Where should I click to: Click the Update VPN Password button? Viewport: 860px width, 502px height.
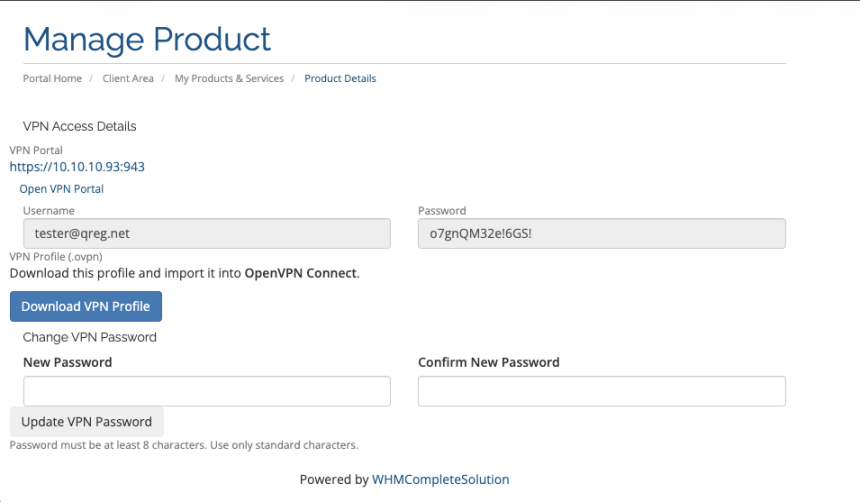click(x=87, y=421)
